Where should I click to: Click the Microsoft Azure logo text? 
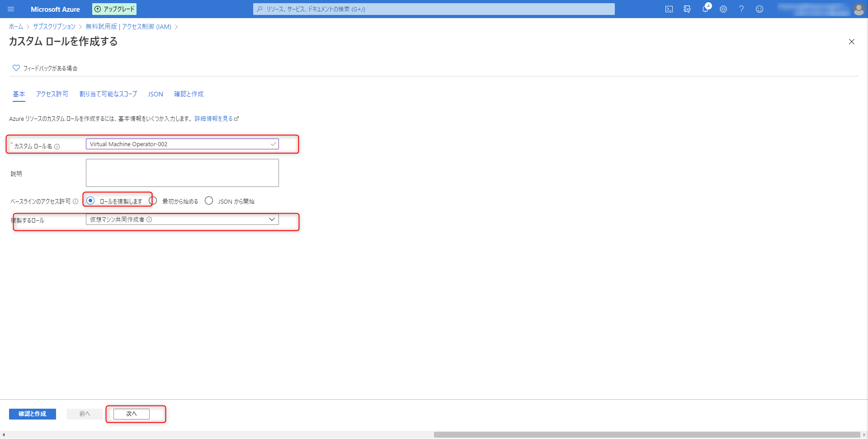[x=55, y=9]
